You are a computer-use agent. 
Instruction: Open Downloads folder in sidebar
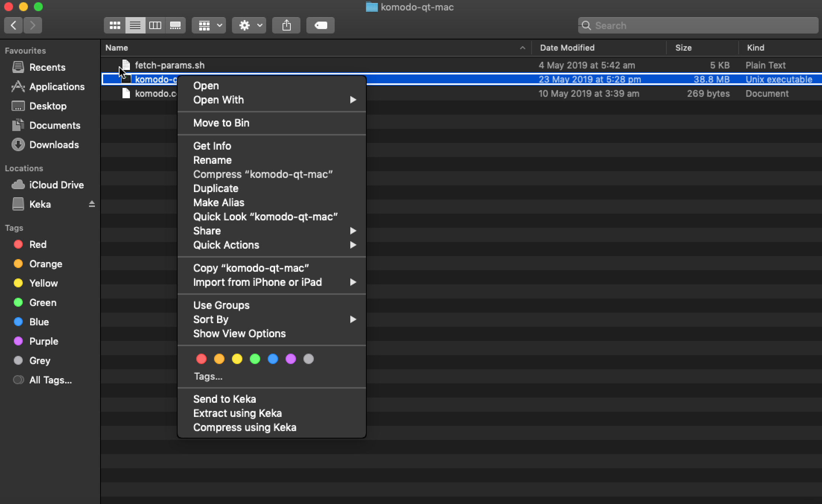coord(54,145)
